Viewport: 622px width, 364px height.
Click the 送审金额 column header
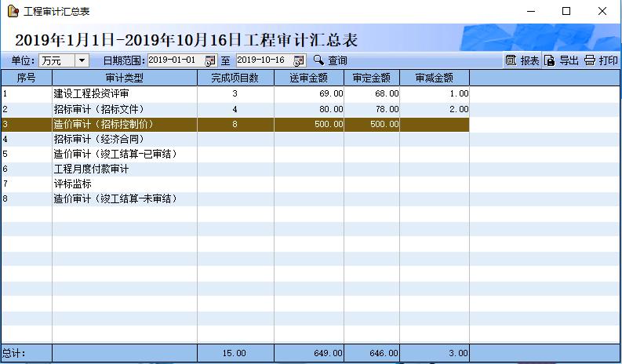(309, 78)
